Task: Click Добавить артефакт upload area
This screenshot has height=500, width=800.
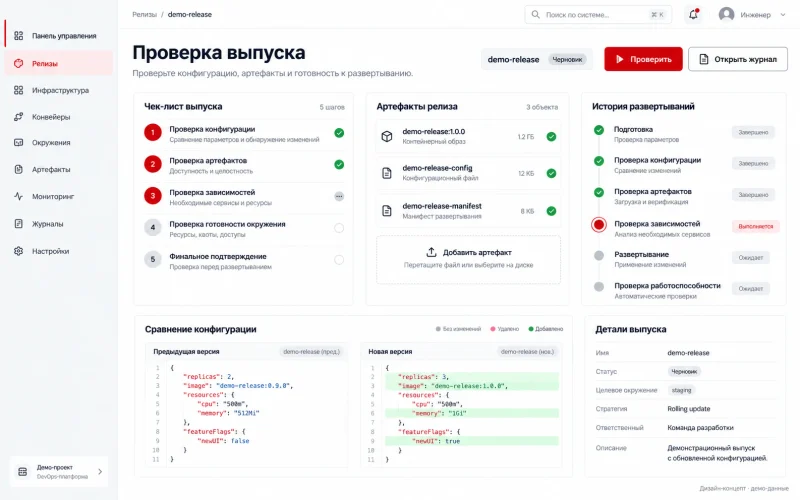Action: click(468, 259)
